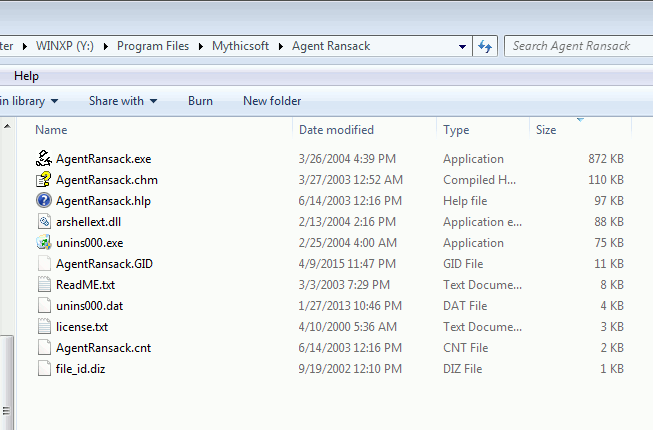This screenshot has width=653, height=430.
Task: Select the AgentRansack.exe application icon
Action: pos(44,159)
